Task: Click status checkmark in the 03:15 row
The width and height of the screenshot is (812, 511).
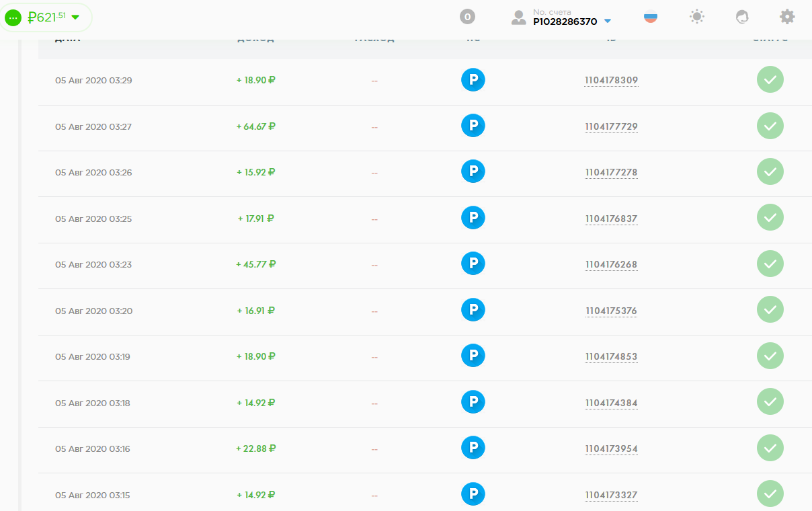Action: coord(770,494)
